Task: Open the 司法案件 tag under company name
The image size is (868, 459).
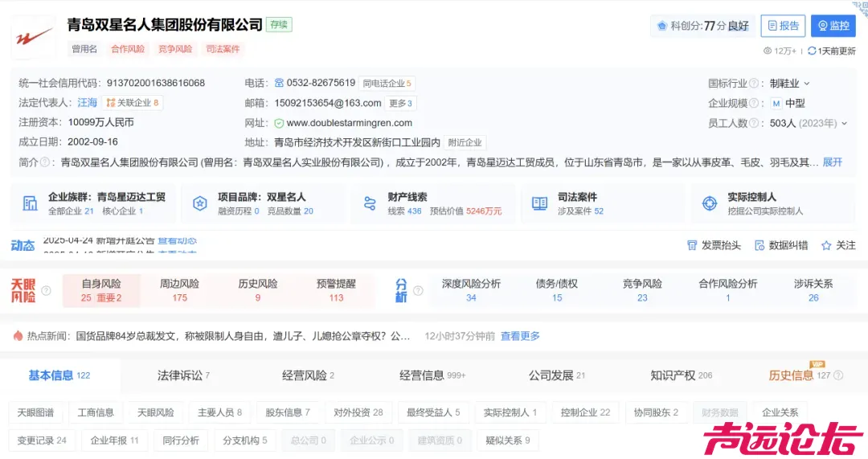Action: click(223, 49)
